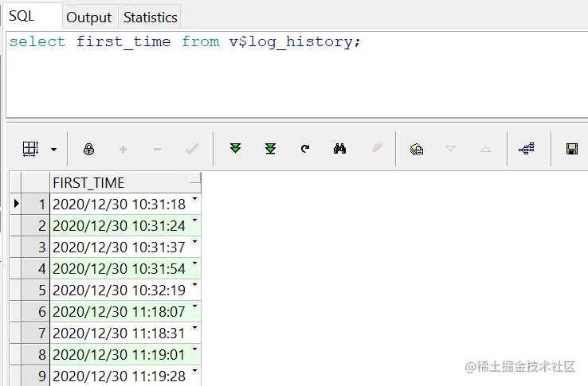Screen dimensions: 588x386
Task: Click the current row indicator arrow
Action: coord(16,204)
